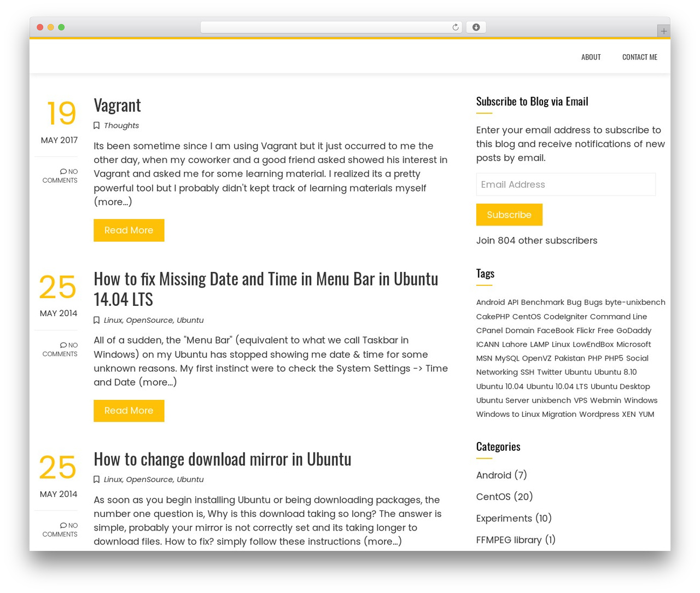Open the About menu item

[591, 57]
